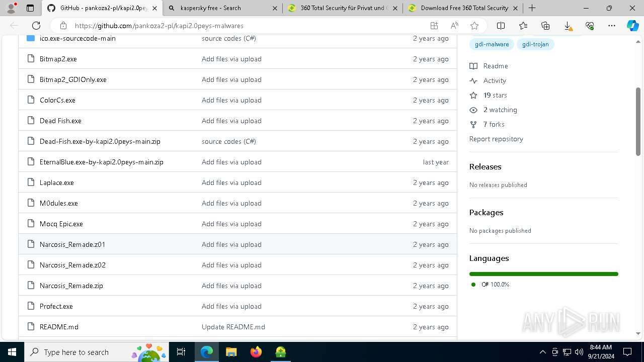Click the file icon beside Laplace.exe

pyautogui.click(x=31, y=183)
